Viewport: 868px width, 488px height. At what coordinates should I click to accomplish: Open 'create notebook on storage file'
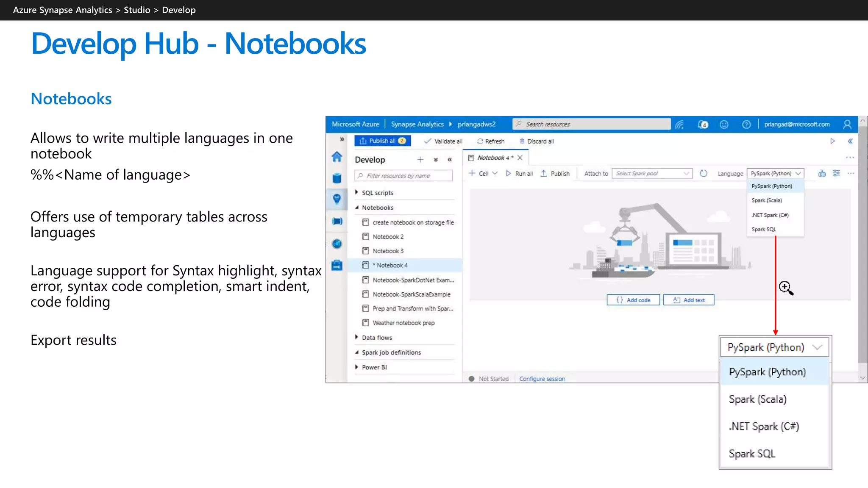click(408, 222)
